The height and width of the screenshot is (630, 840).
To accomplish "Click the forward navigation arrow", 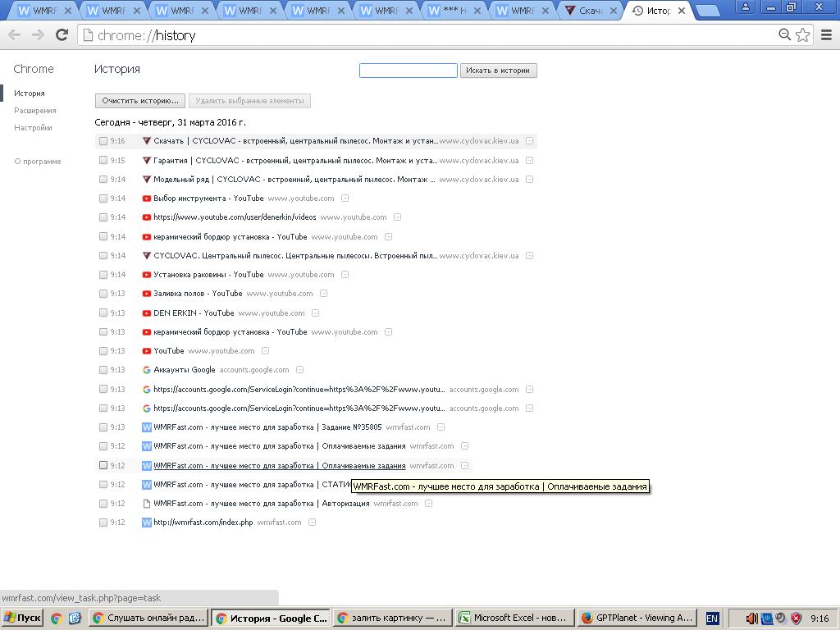I will point(38,34).
